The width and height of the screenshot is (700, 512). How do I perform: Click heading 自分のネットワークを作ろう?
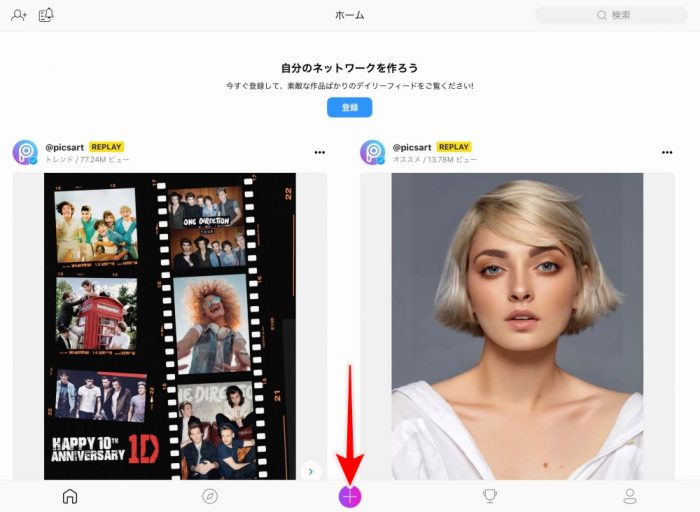pos(350,68)
